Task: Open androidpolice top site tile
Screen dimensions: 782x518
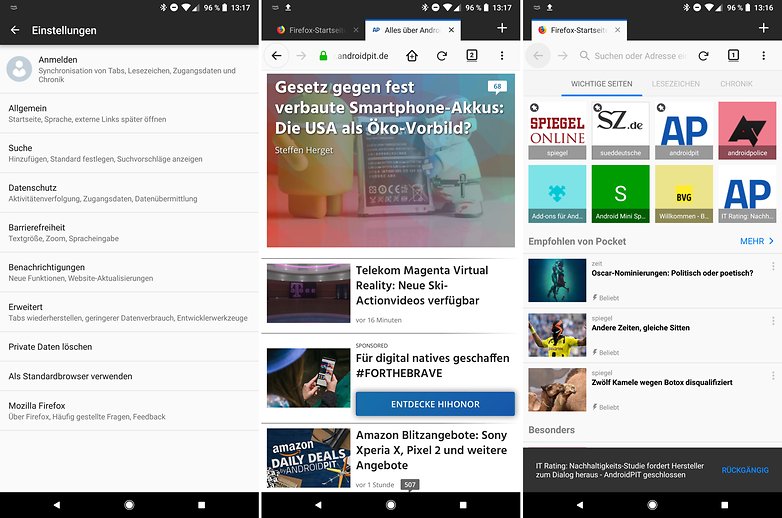Action: pyautogui.click(x=747, y=131)
